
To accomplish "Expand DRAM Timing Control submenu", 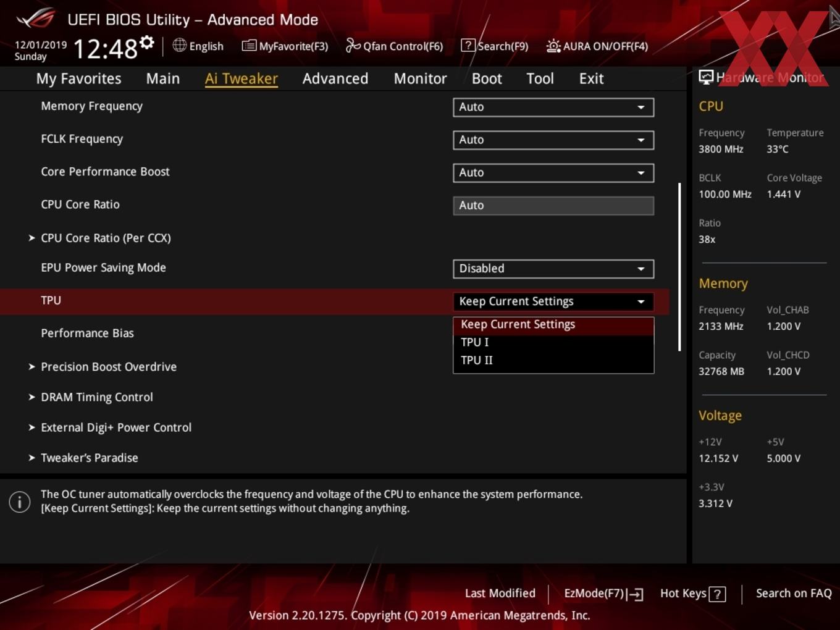I will point(97,397).
